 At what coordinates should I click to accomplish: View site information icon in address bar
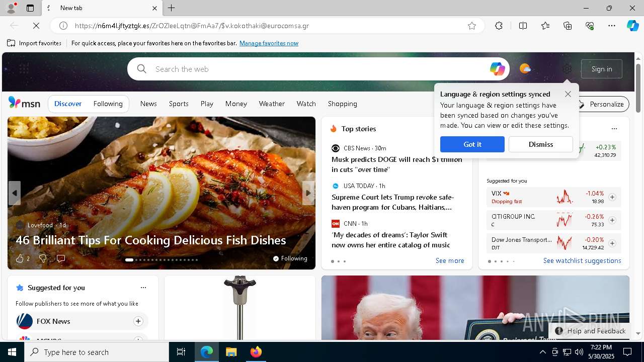point(63,26)
